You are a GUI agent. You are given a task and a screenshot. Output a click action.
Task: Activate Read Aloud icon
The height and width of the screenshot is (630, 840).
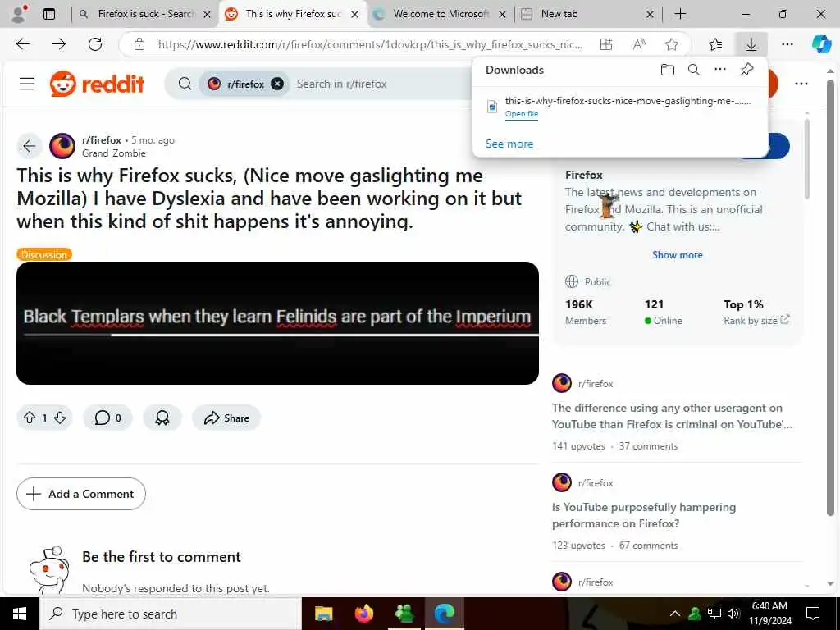point(638,44)
